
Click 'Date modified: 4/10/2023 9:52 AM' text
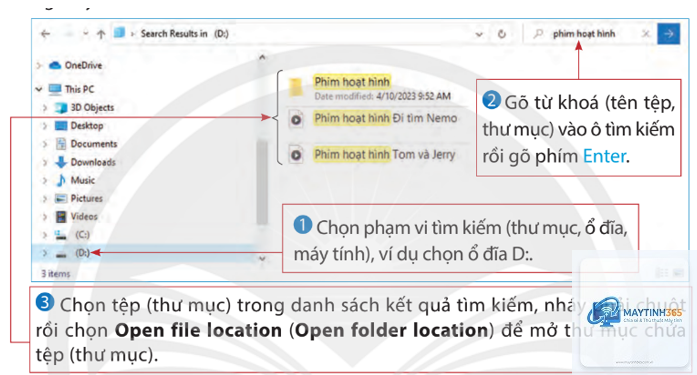(x=382, y=96)
